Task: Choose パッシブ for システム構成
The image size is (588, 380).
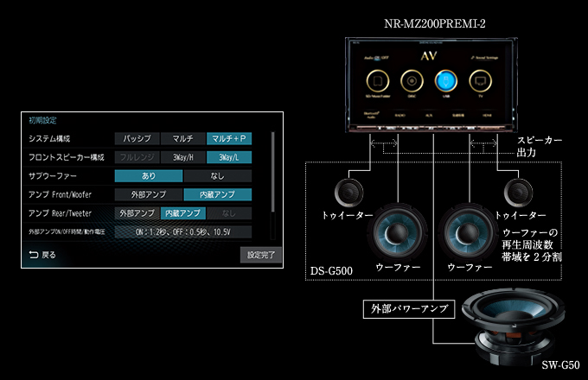Action: click(137, 138)
